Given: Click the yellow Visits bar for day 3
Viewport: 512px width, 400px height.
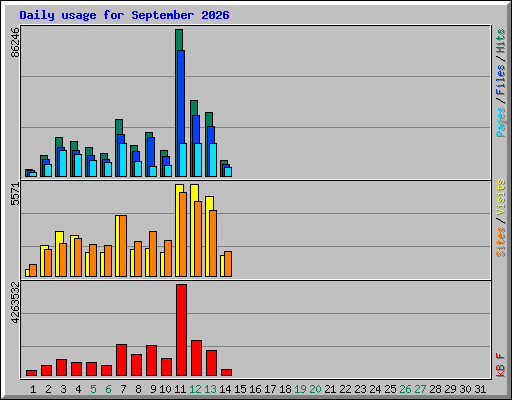Looking at the screenshot, I should tap(59, 237).
